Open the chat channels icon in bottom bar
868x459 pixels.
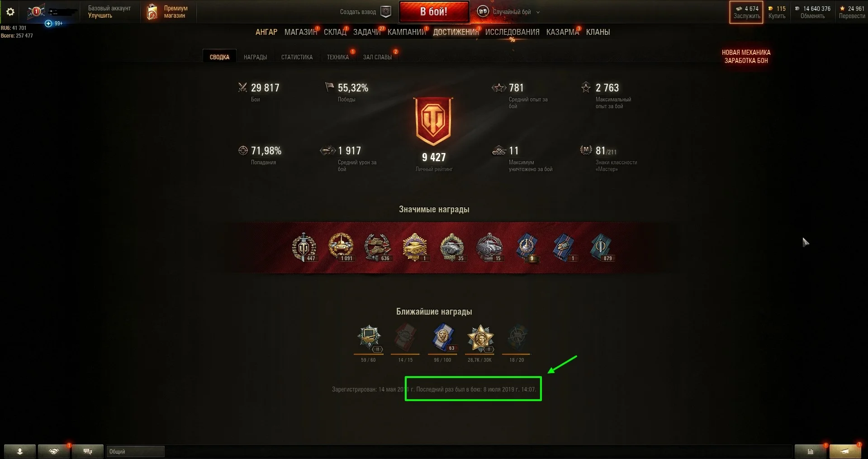click(88, 451)
